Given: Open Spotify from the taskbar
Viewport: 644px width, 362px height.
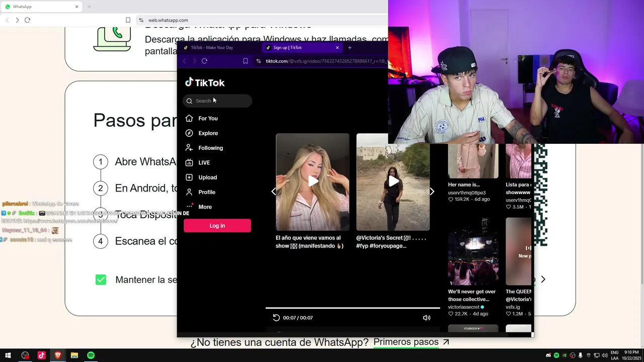Looking at the screenshot, I should (x=91, y=355).
